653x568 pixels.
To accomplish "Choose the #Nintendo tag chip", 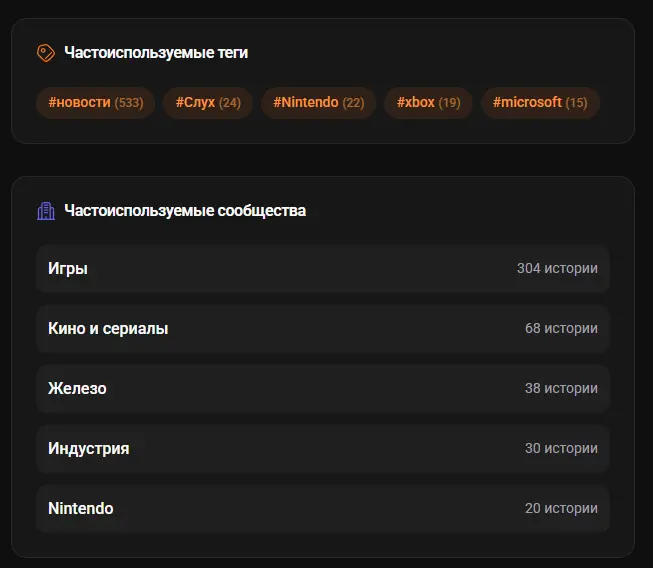I will point(318,103).
